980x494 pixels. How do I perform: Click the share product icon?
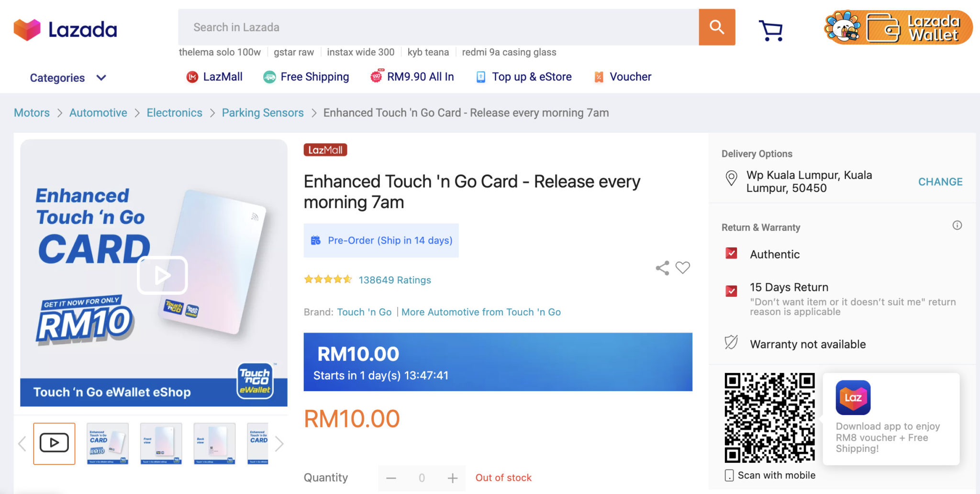pyautogui.click(x=662, y=268)
